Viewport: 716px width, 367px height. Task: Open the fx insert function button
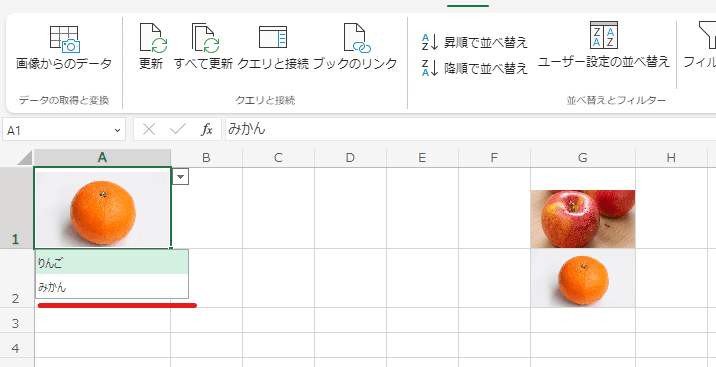207,130
